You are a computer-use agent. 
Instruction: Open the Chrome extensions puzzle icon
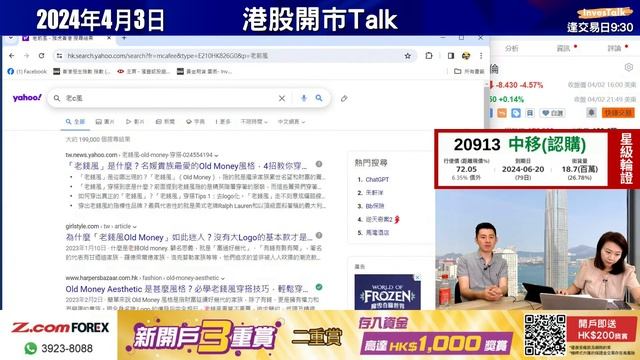coord(429,56)
